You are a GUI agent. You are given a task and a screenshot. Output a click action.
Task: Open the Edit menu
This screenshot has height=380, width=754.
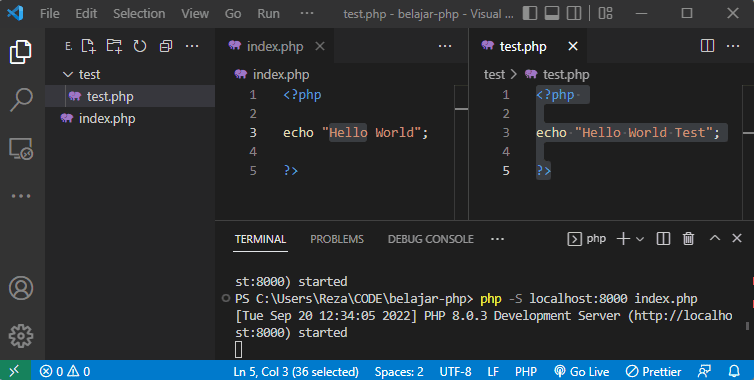pyautogui.click(x=86, y=13)
